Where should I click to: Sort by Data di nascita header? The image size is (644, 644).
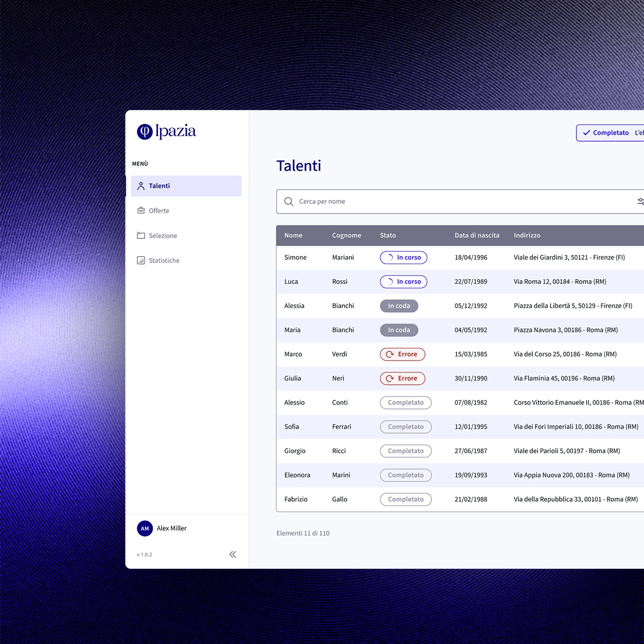[x=477, y=236]
